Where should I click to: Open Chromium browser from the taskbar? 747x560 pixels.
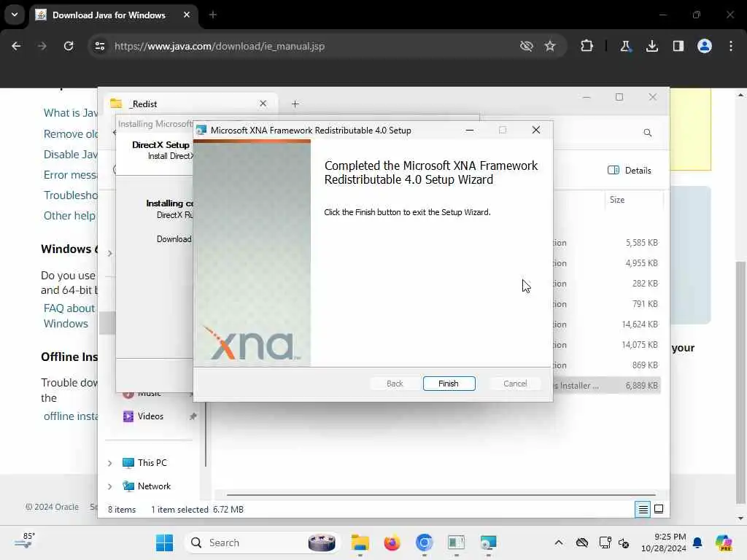(424, 542)
